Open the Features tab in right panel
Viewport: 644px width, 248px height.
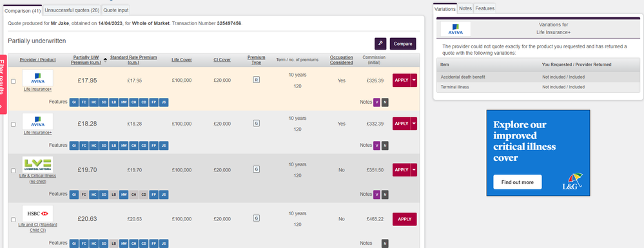point(485,8)
